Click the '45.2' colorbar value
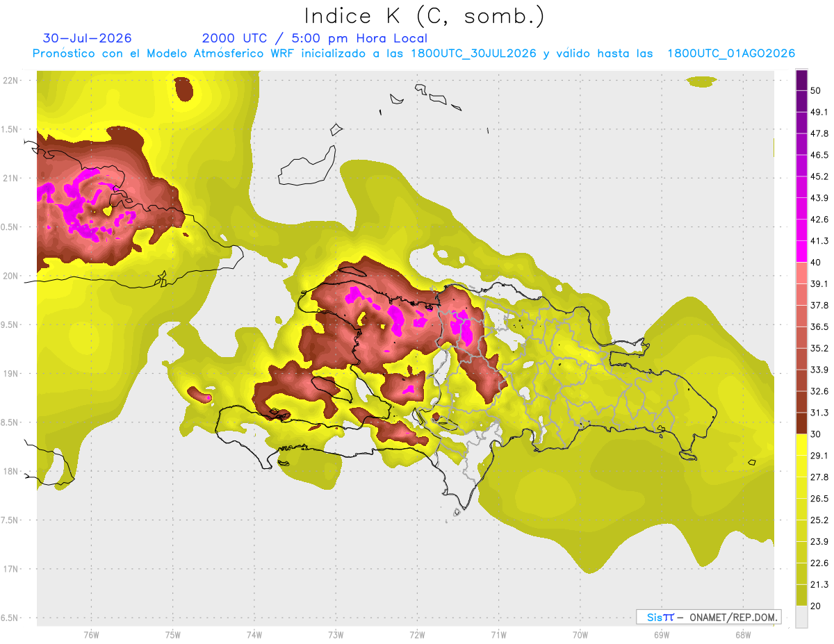The height and width of the screenshot is (644, 834). [x=819, y=176]
